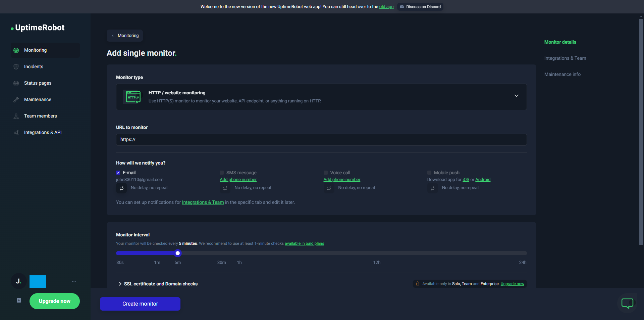644x320 pixels.
Task: Click the 24h interval label
Action: coord(523,263)
